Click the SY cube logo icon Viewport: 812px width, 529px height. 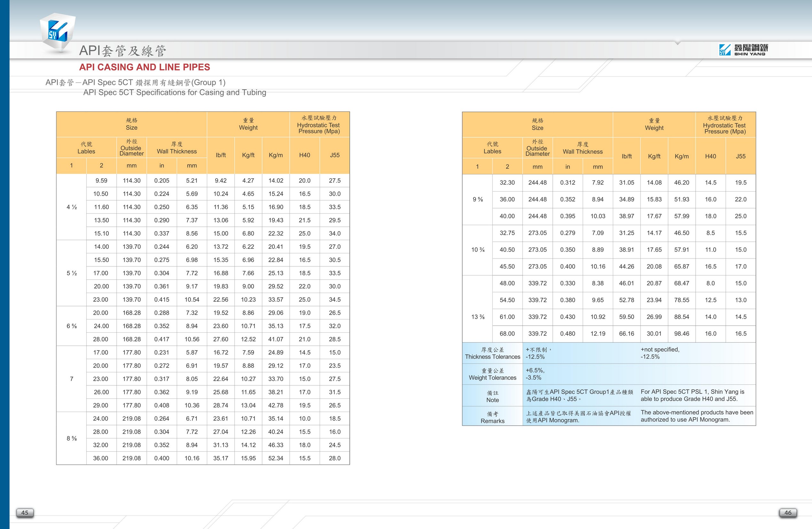[x=57, y=32]
